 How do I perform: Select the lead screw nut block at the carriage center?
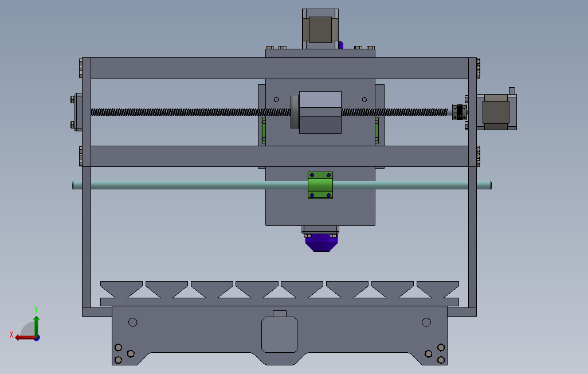[320, 112]
